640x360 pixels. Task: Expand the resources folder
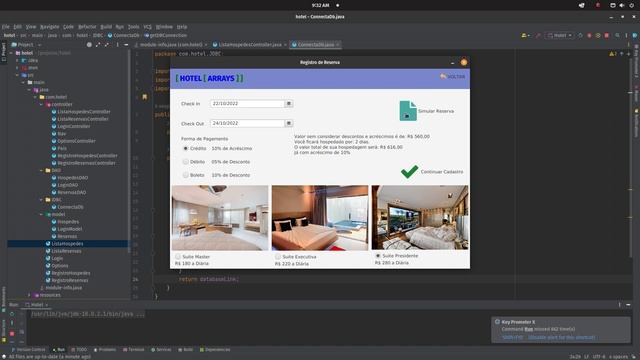pos(29,295)
